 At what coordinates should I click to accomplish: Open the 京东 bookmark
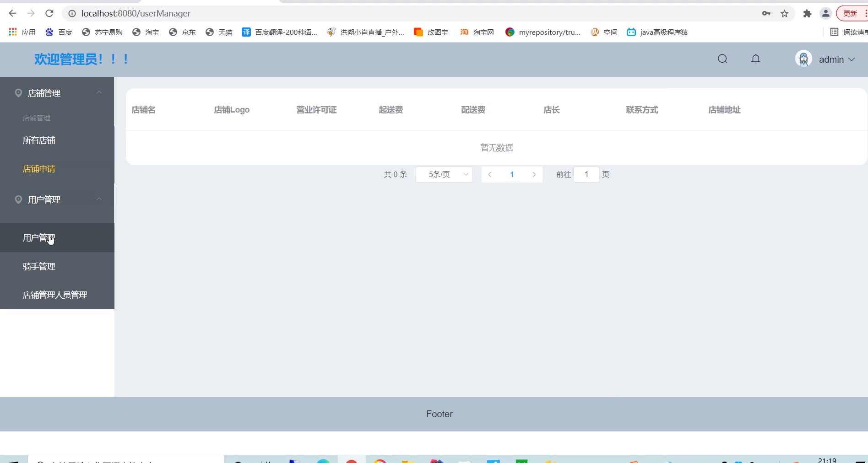coord(182,32)
